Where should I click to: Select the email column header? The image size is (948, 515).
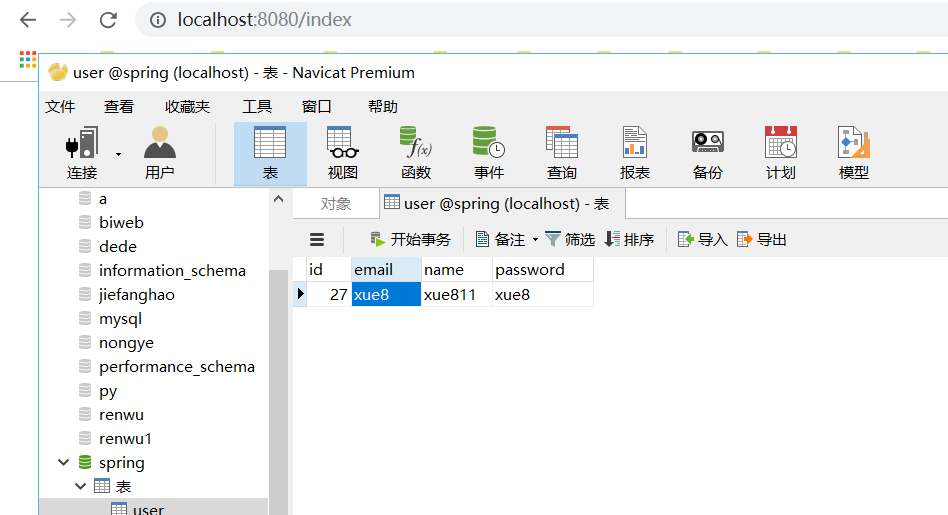coord(386,270)
